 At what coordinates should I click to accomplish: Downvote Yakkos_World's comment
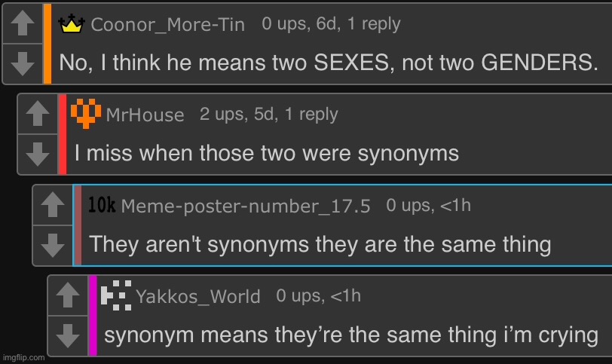68,335
